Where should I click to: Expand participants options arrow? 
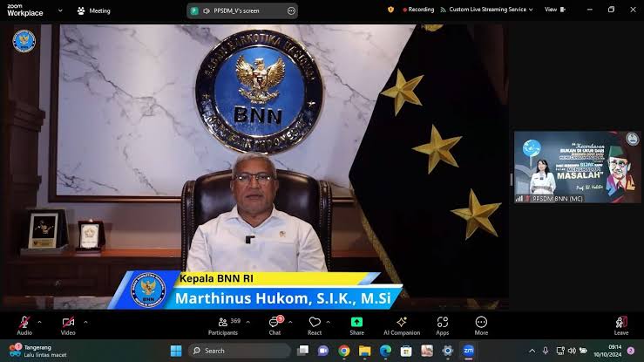coord(247,322)
